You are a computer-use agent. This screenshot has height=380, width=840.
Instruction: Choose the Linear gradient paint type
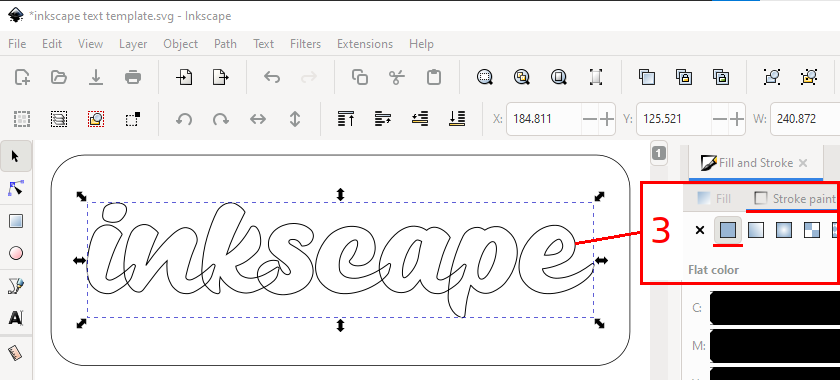tap(755, 230)
